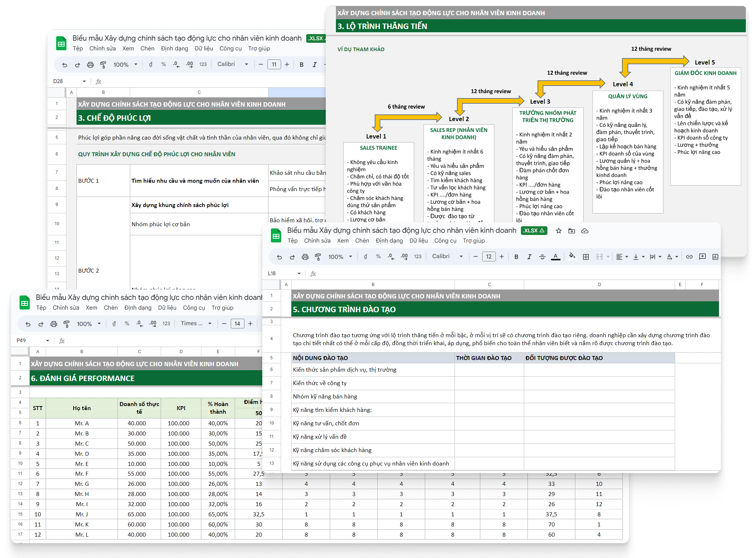Toggle bold in the L18 window toolbar

516,257
